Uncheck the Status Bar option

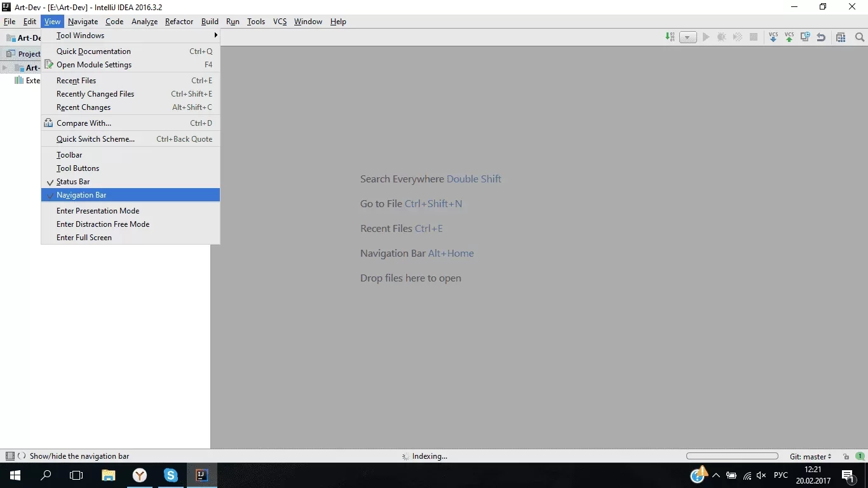pyautogui.click(x=130, y=182)
